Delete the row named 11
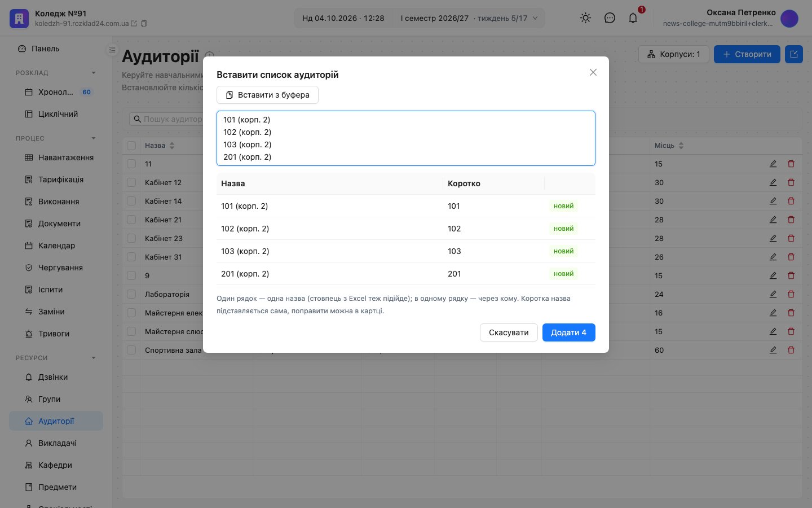812x508 pixels. pos(791,164)
